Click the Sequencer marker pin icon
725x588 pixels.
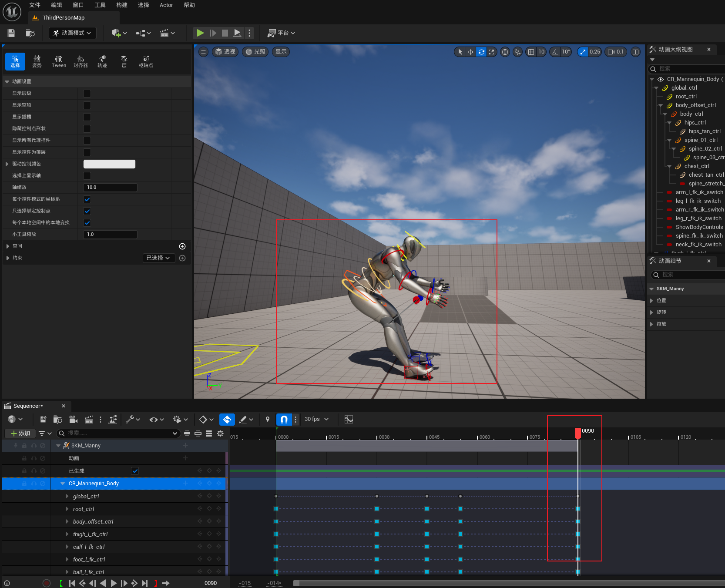point(268,419)
